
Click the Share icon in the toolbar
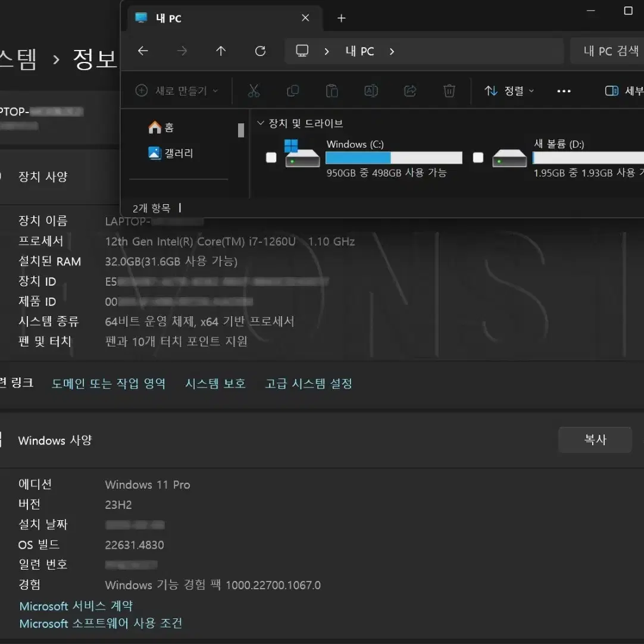[409, 90]
